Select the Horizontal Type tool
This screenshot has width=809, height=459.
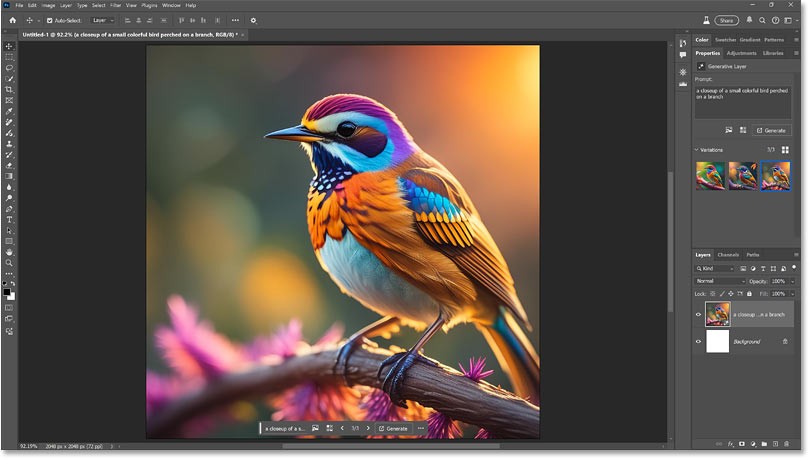pyautogui.click(x=9, y=219)
